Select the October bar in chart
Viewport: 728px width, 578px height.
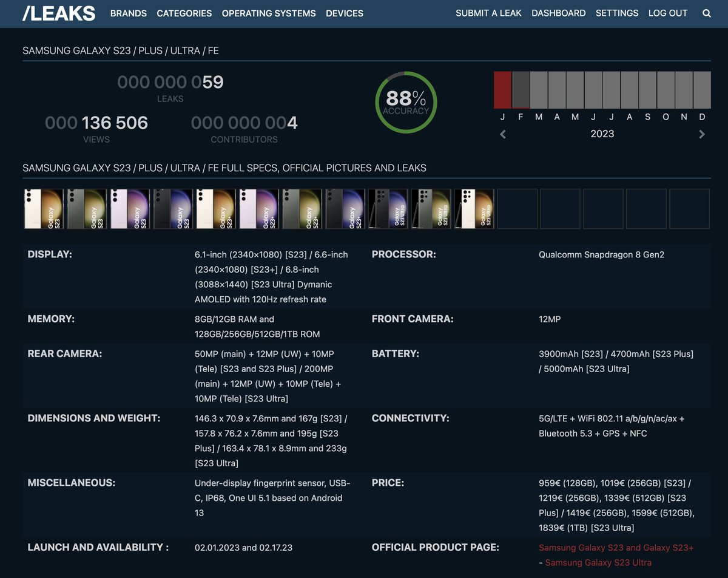(x=666, y=90)
